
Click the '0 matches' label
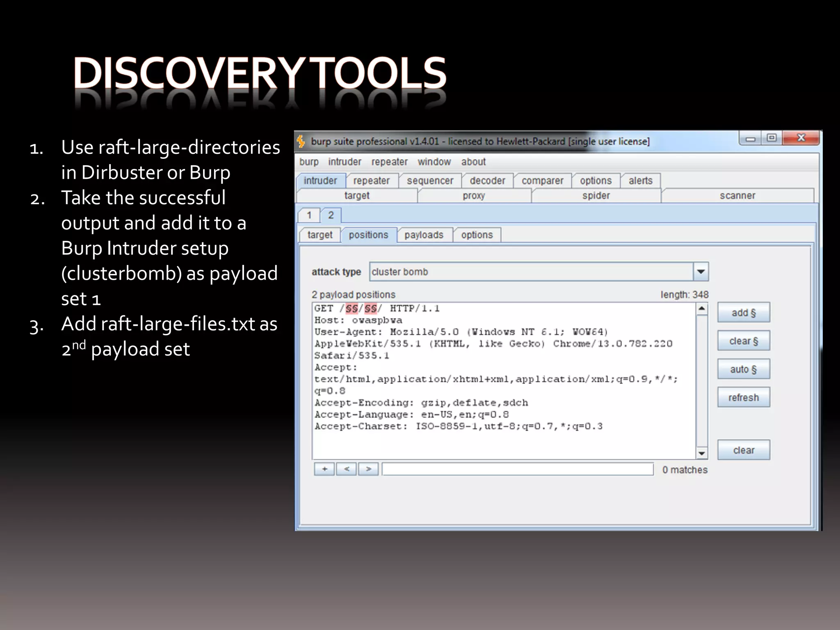685,470
